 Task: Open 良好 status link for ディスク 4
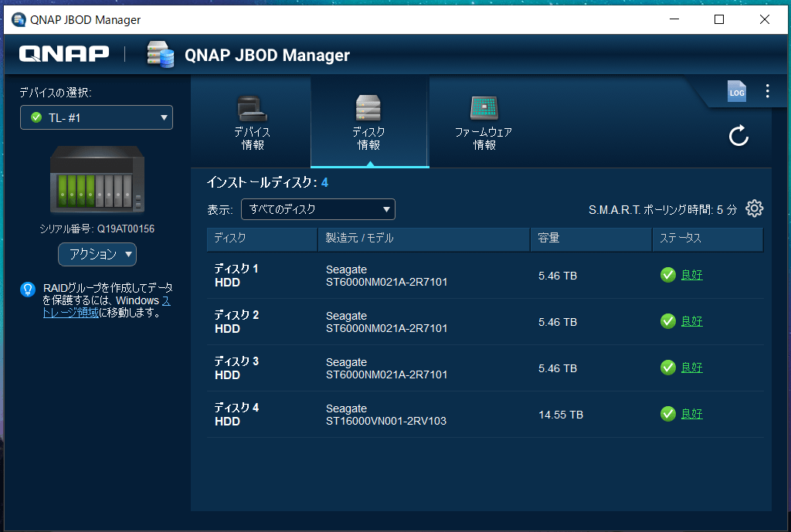tap(691, 414)
